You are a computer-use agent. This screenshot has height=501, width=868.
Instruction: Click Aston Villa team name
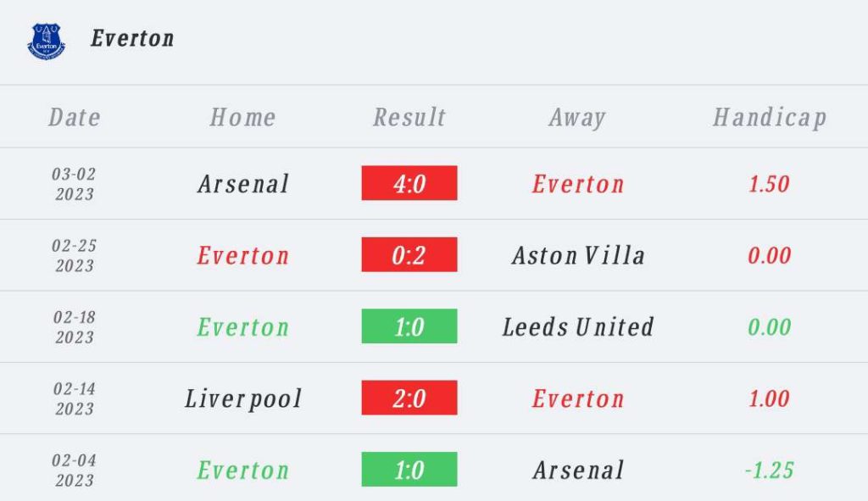click(x=578, y=256)
